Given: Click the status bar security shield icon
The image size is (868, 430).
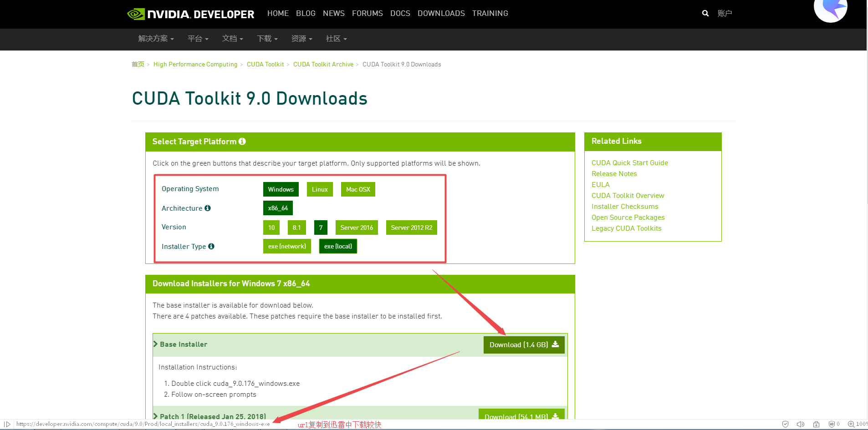Looking at the screenshot, I should coord(785,424).
